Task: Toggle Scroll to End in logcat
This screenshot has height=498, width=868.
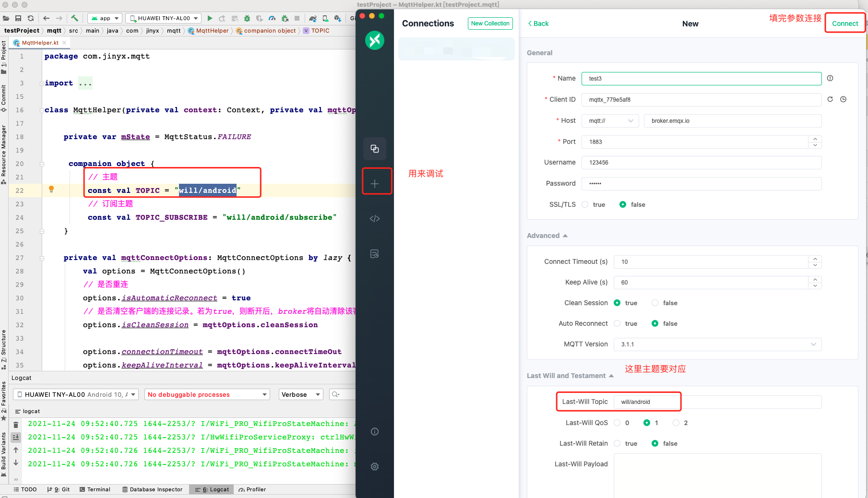Action: (16, 437)
